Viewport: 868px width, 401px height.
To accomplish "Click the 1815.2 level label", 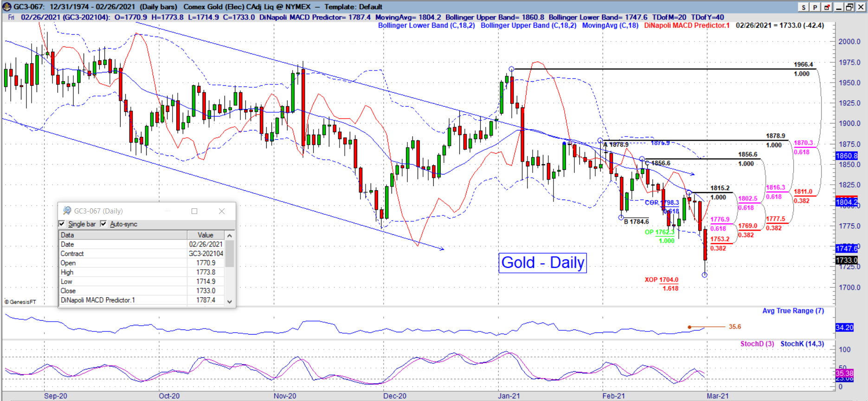I will click(720, 188).
